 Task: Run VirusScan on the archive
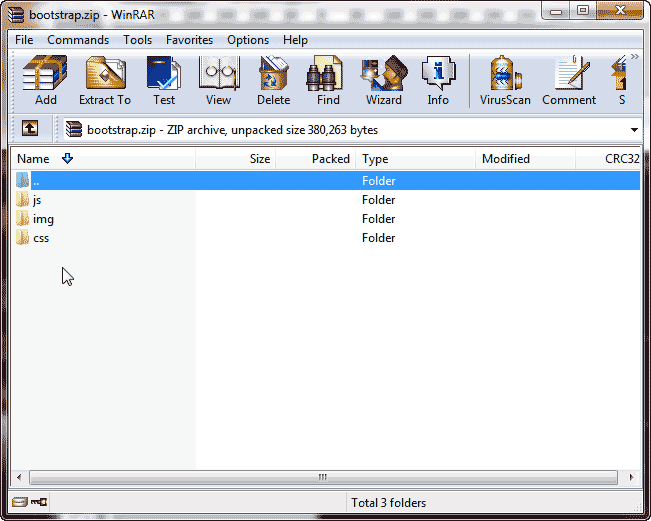click(505, 81)
